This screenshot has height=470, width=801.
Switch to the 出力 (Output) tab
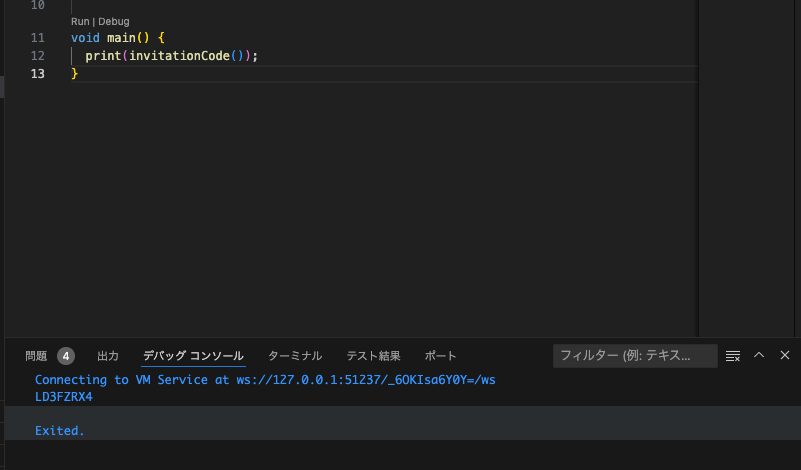(108, 356)
